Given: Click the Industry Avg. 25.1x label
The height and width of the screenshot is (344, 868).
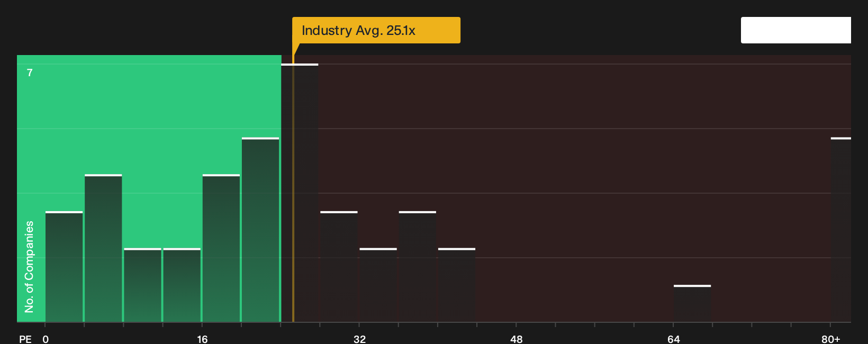Looking at the screenshot, I should coord(376,30).
